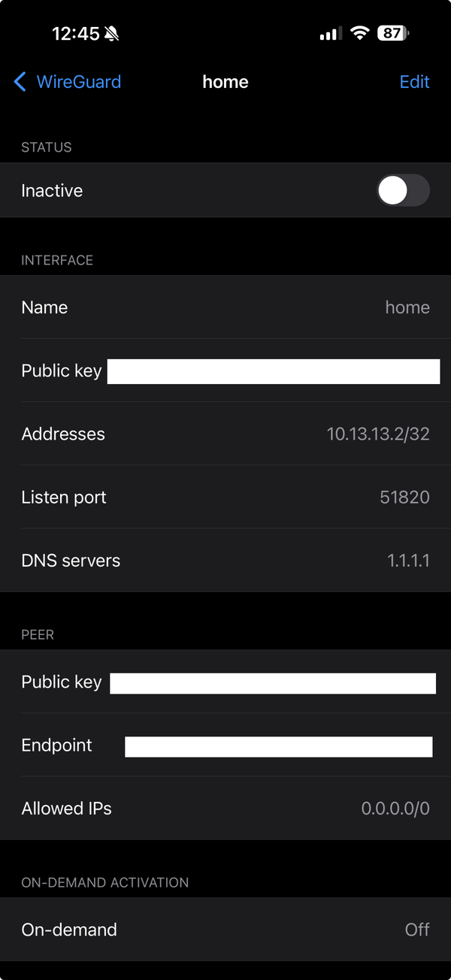Select the STATUS section header
This screenshot has height=980, width=451.
46,147
